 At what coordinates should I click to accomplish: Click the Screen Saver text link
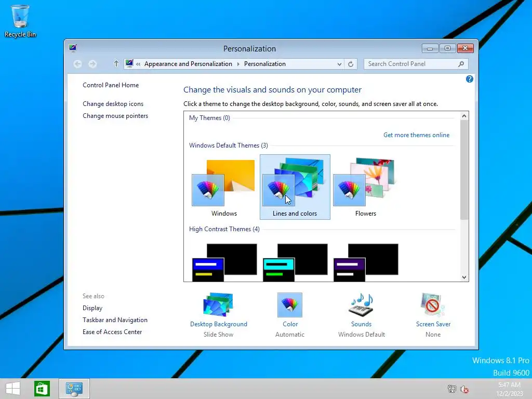[433, 324]
